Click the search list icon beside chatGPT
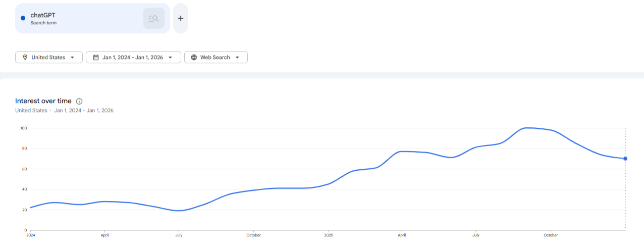Screen dimensions: 644x248 pos(153,19)
